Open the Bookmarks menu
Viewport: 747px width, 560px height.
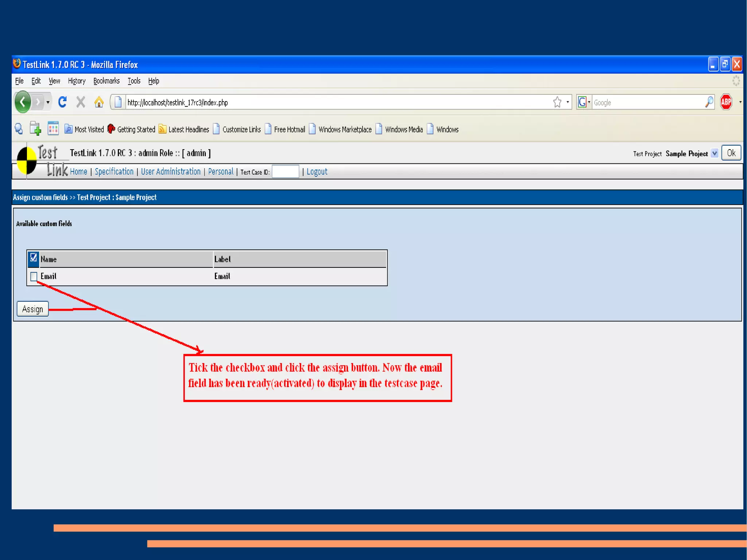107,81
